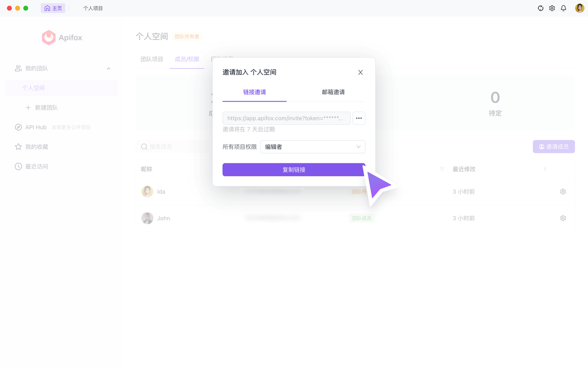Open API Hub in the sidebar
The image size is (588, 368).
(36, 127)
